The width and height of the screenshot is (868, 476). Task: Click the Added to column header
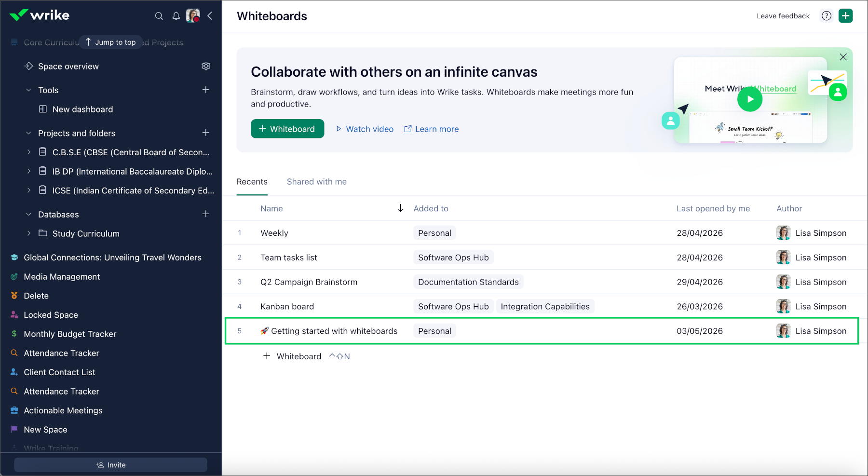click(x=431, y=208)
